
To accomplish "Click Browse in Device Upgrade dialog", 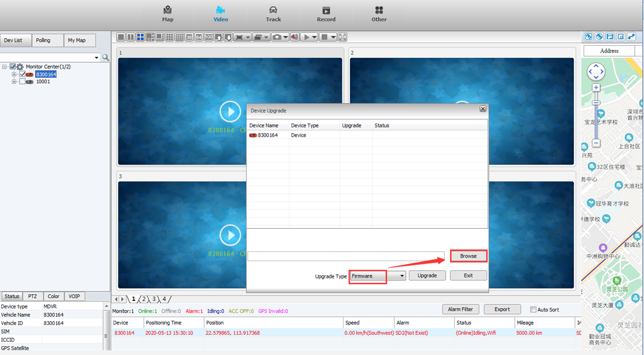I will [468, 256].
